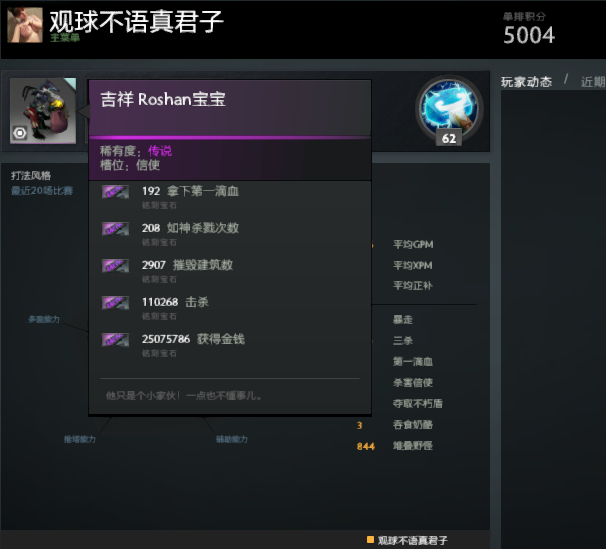Image resolution: width=606 pixels, height=549 pixels.
Task: Click the 辅助能力 chart label
Action: click(x=232, y=439)
